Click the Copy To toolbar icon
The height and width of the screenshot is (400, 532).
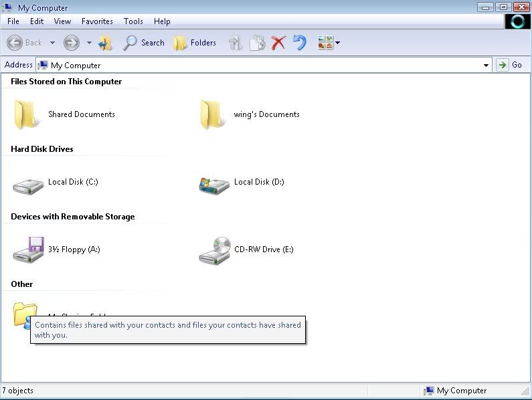coord(257,43)
